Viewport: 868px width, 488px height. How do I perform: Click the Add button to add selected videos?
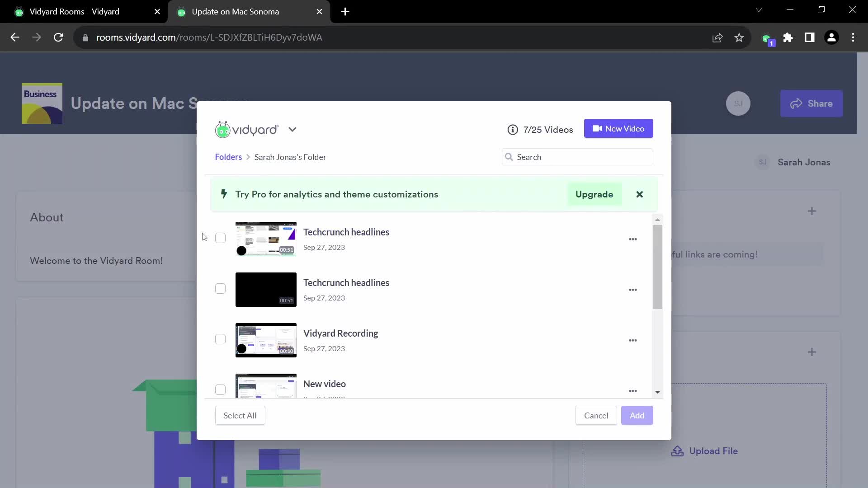637,415
